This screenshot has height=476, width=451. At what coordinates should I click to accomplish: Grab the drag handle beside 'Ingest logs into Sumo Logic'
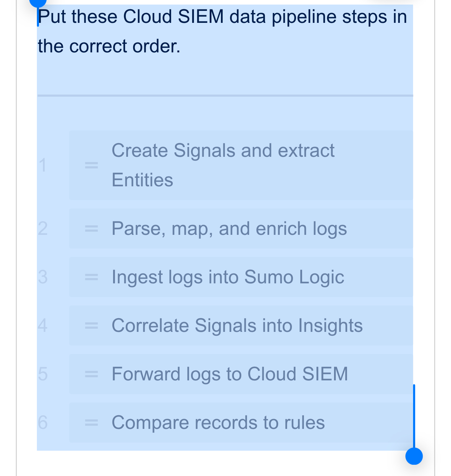click(91, 277)
